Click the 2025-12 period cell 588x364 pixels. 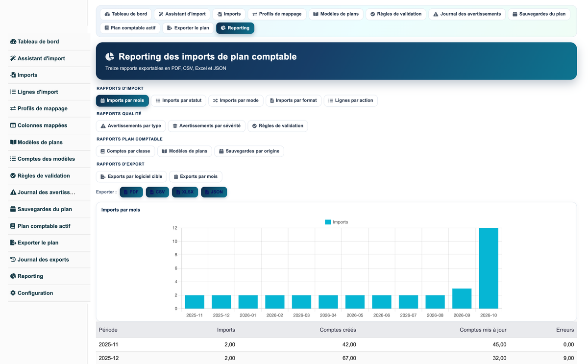[x=108, y=358]
